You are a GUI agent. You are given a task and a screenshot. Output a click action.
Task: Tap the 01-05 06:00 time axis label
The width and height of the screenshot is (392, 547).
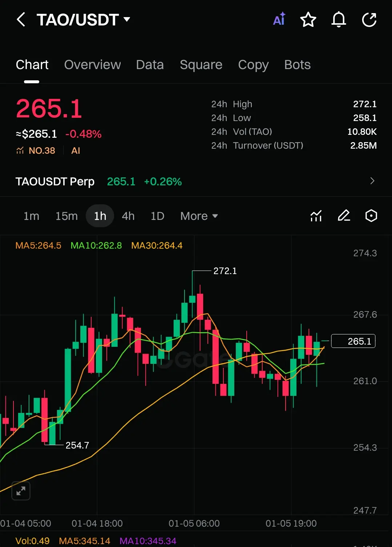pyautogui.click(x=194, y=523)
